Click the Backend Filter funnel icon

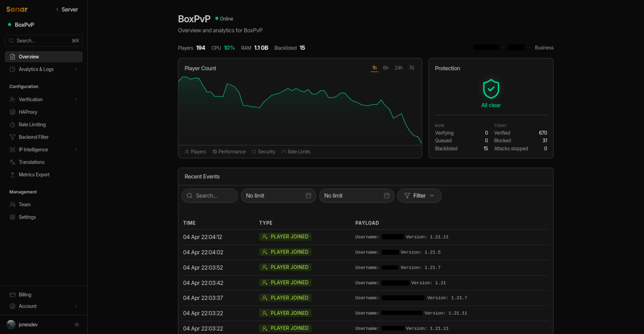click(x=12, y=137)
